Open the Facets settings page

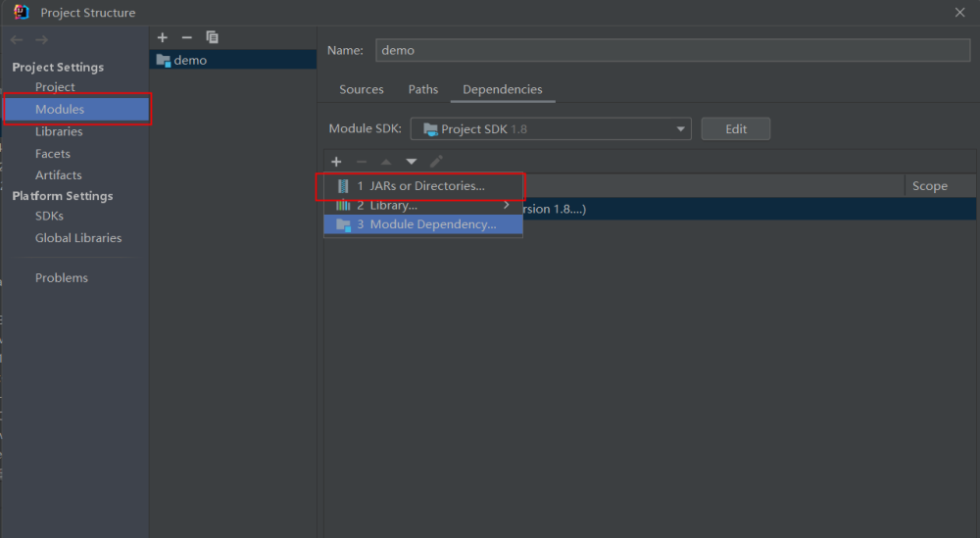(x=53, y=154)
